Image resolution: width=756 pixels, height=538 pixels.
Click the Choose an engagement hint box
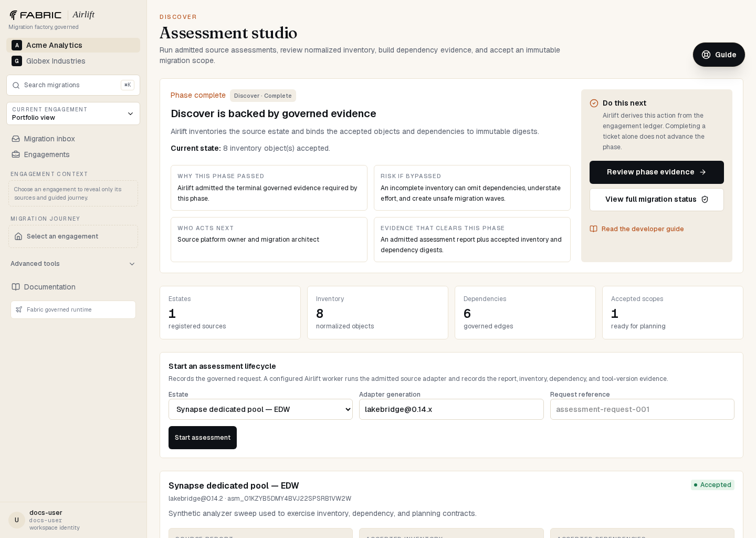coord(73,193)
